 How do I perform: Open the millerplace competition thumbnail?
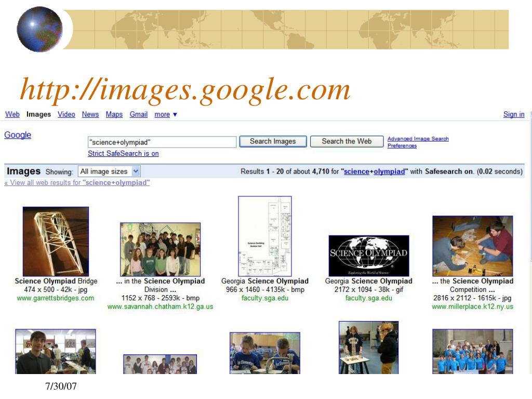[x=473, y=246]
